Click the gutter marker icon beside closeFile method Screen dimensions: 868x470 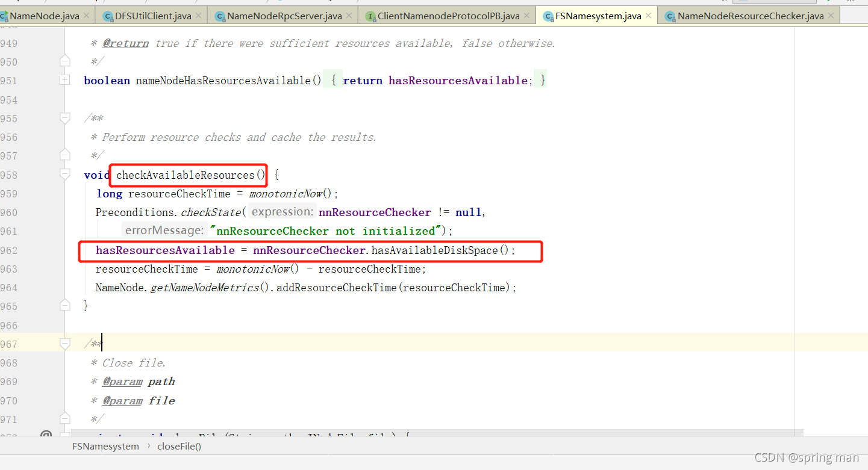click(46, 434)
